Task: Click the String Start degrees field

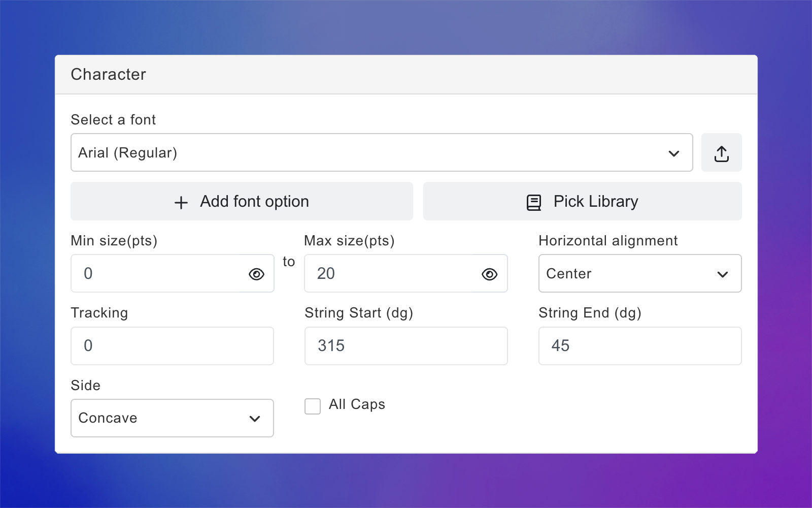Action: [x=406, y=346]
